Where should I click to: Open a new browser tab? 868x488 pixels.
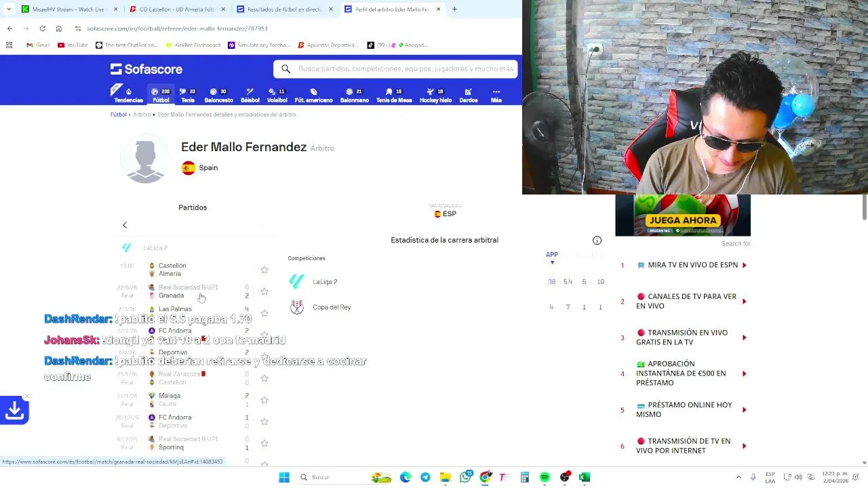454,9
